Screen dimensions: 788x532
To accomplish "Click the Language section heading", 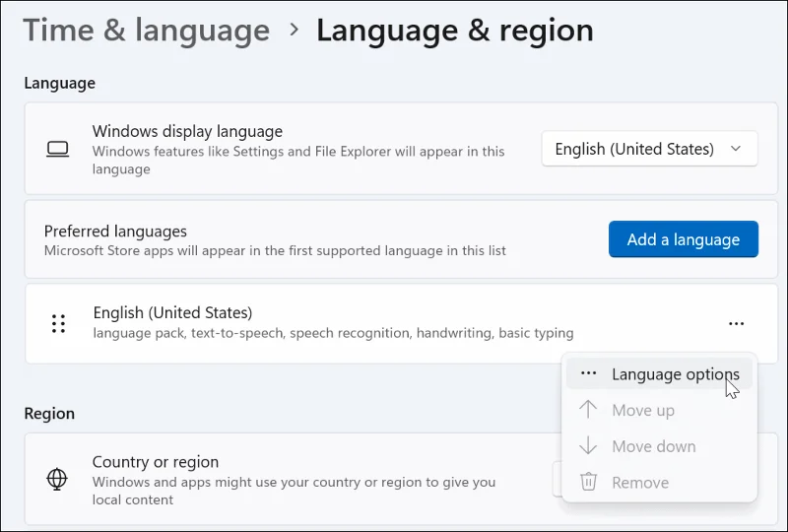I will tap(60, 83).
